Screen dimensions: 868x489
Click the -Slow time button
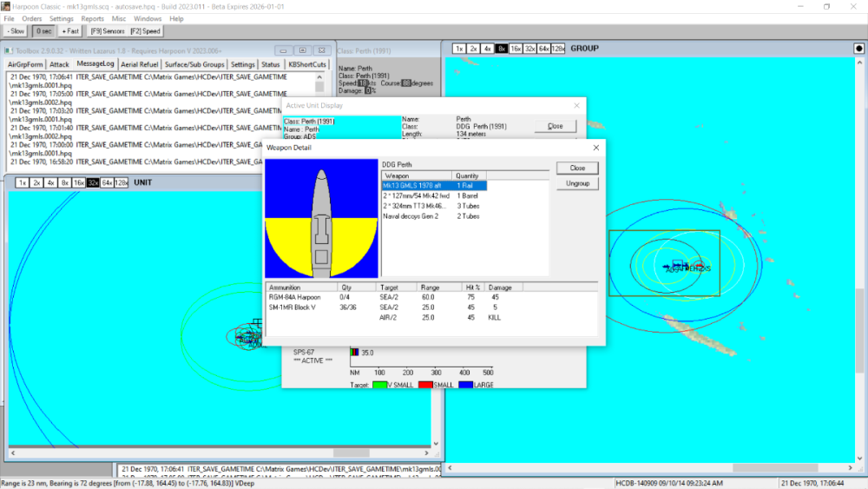tap(16, 31)
